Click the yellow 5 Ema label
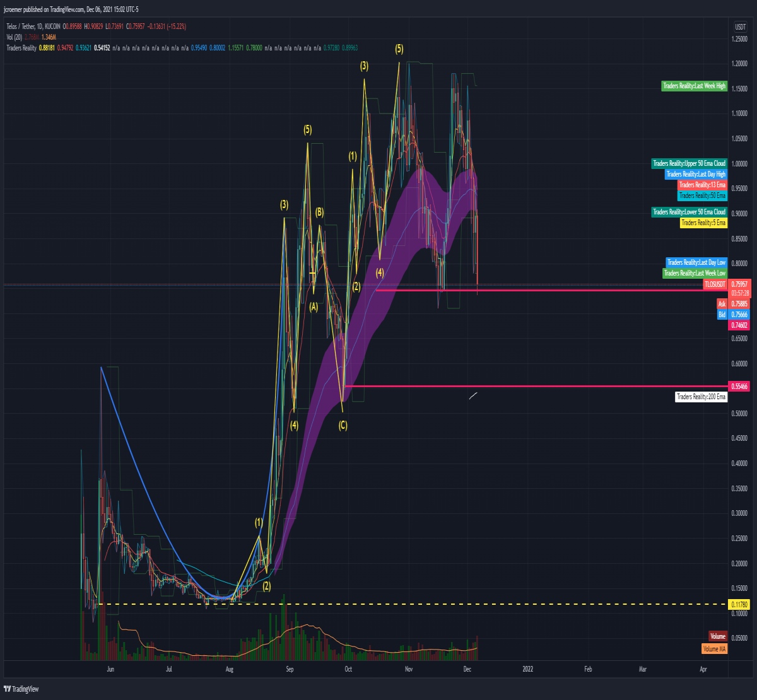 [703, 223]
